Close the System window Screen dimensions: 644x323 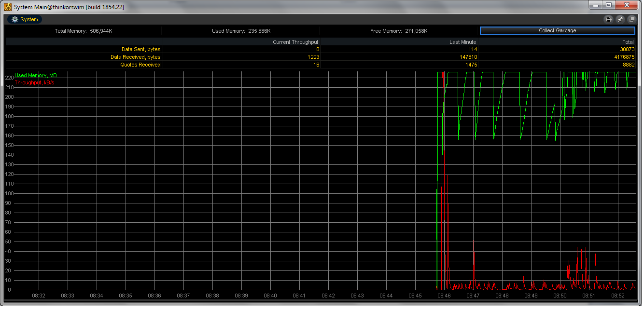point(627,5)
